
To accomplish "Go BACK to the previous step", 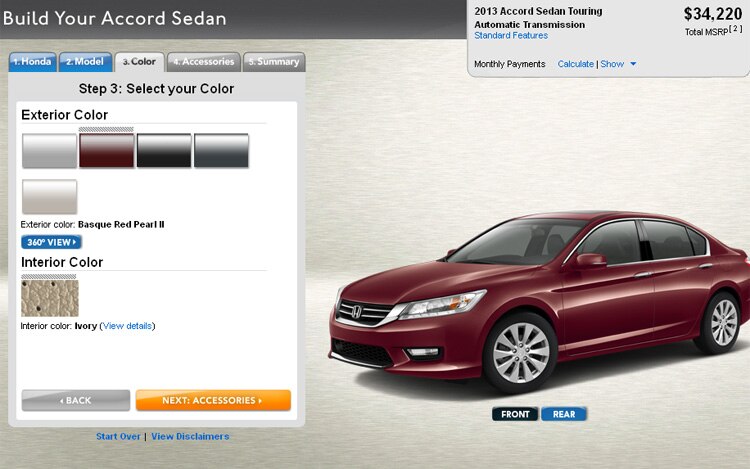I will pyautogui.click(x=76, y=401).
